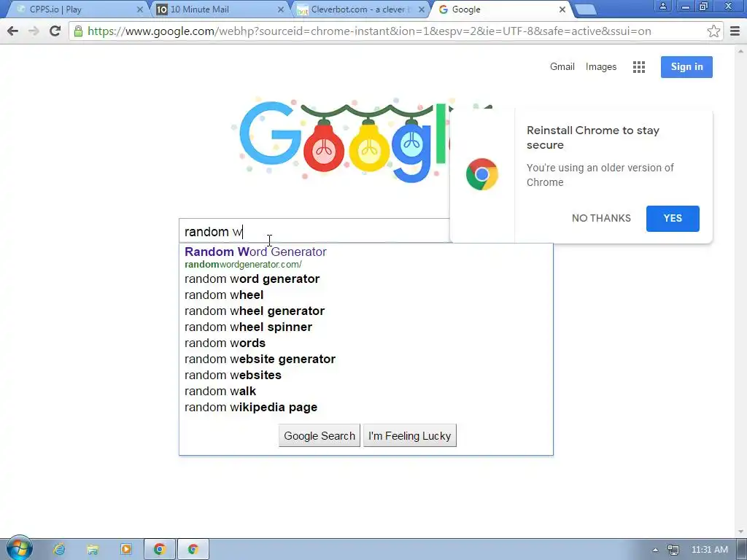Open the Images link
The image size is (747, 560).
point(601,66)
